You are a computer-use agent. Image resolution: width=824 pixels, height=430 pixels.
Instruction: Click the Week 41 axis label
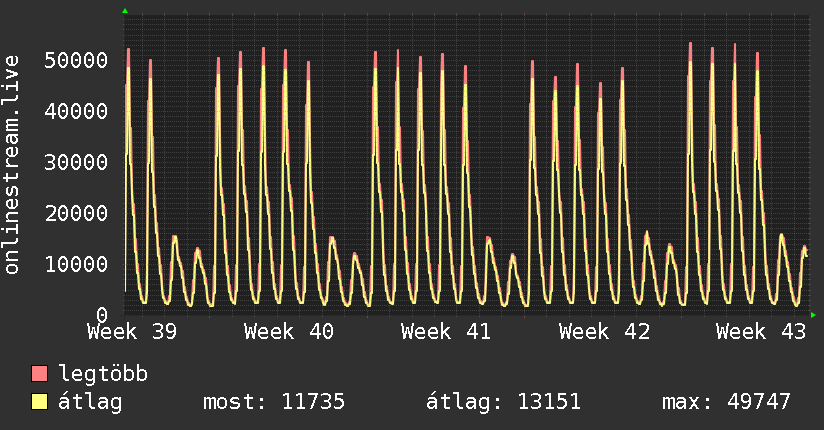pyautogui.click(x=446, y=332)
